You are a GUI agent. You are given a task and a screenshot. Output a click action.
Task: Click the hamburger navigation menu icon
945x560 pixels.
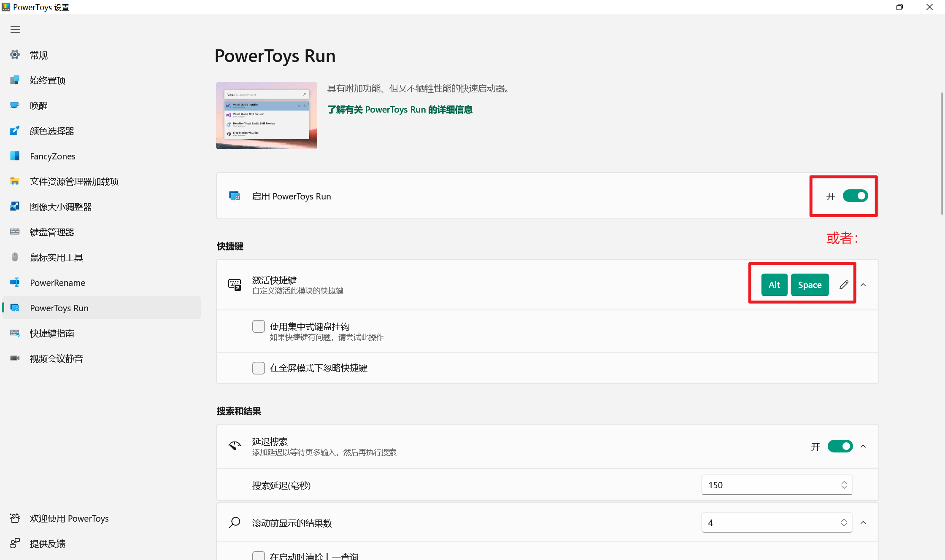[15, 30]
